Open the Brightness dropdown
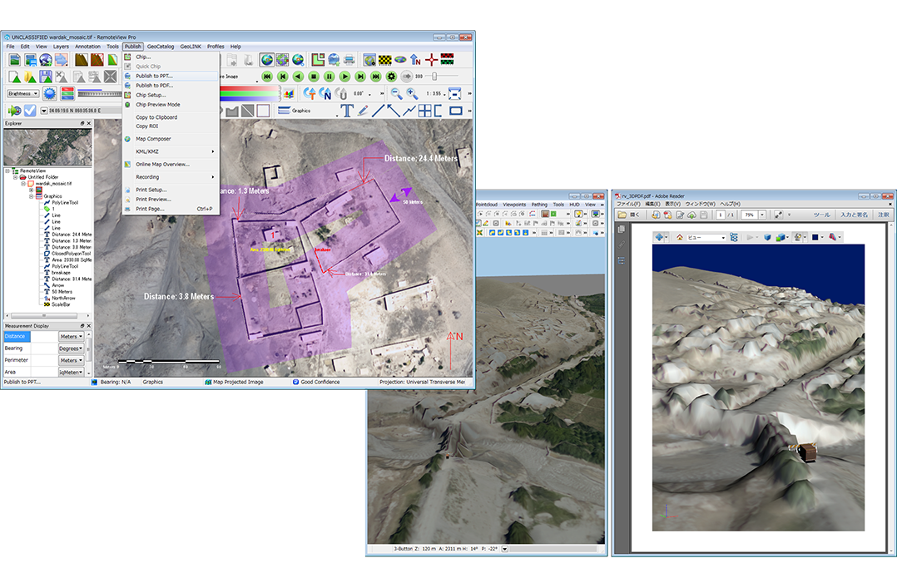Image resolution: width=897 pixels, height=588 pixels. click(23, 94)
